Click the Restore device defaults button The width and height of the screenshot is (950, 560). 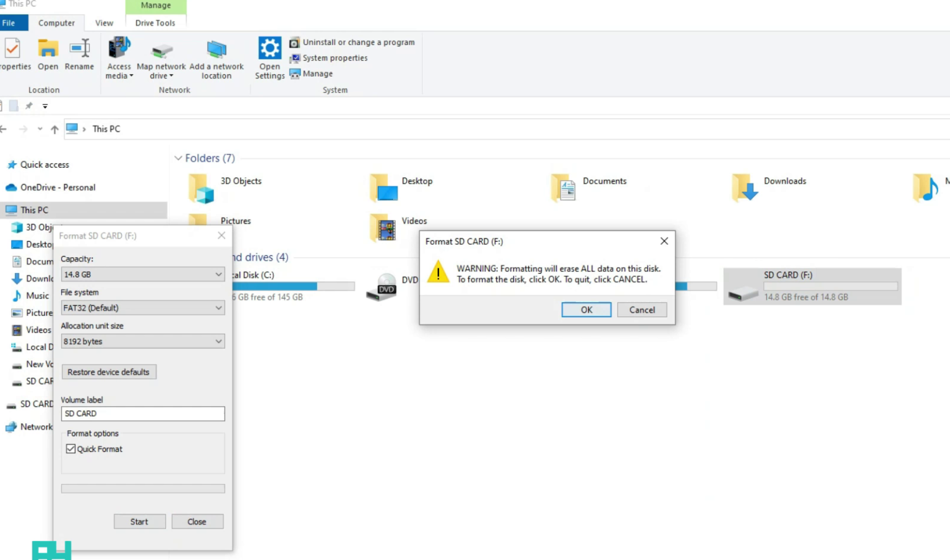[x=108, y=372]
